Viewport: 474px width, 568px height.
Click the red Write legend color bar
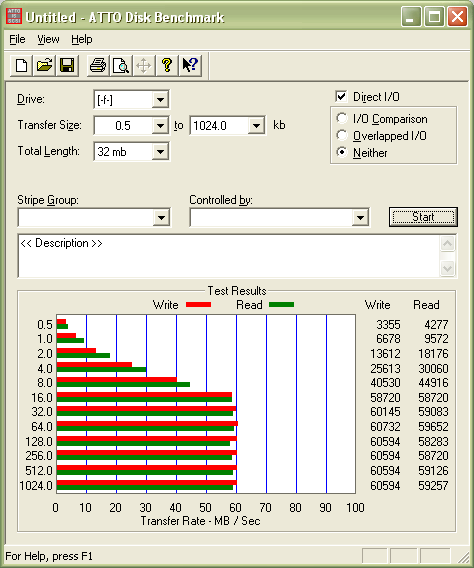click(198, 305)
